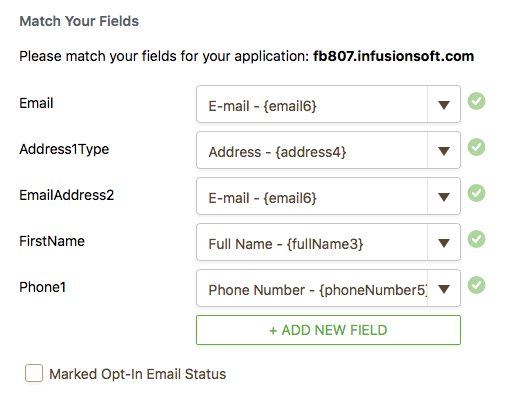
Task: Expand Email field dropdown arrow
Action: point(444,105)
